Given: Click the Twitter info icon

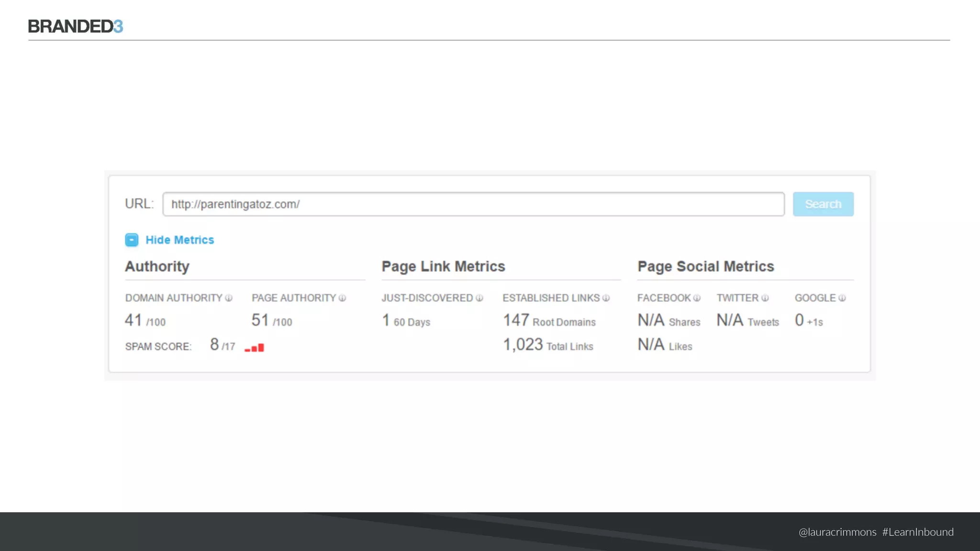Looking at the screenshot, I should (x=765, y=298).
